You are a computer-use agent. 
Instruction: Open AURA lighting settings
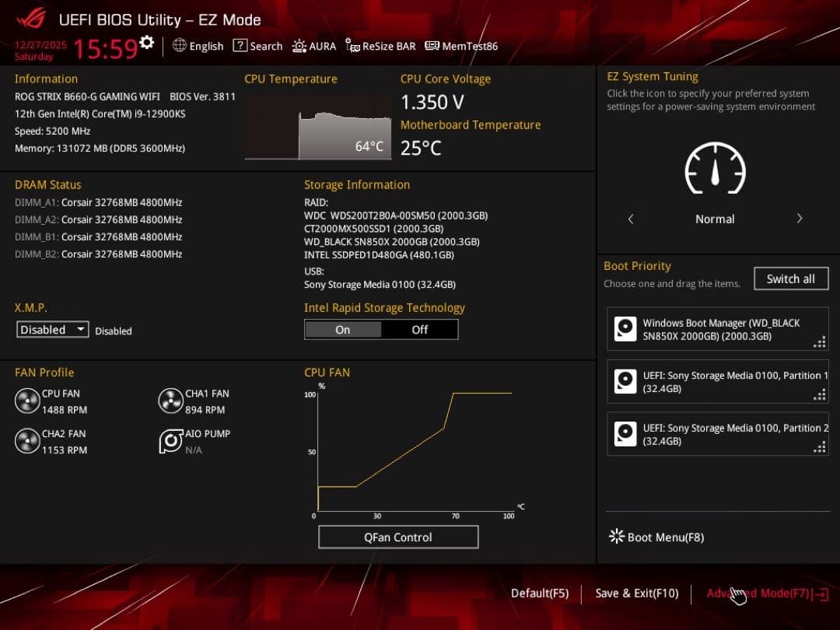point(314,46)
